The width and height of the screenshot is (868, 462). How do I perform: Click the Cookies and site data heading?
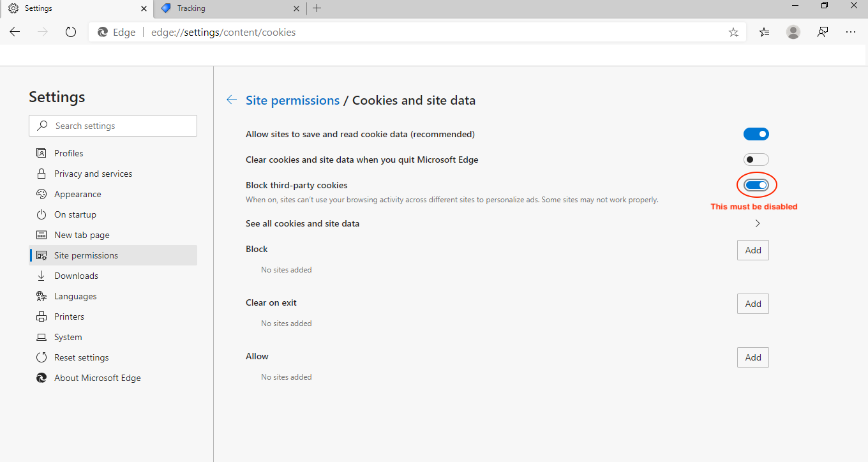[414, 100]
